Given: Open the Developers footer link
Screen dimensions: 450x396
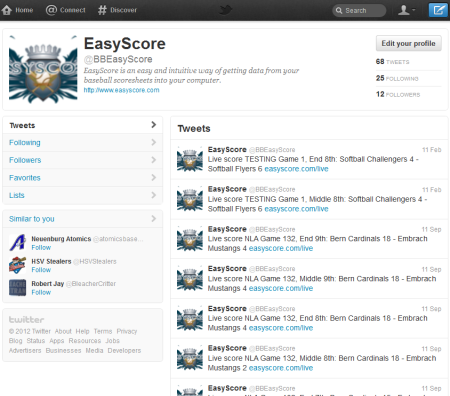Looking at the screenshot, I should click(124, 350).
